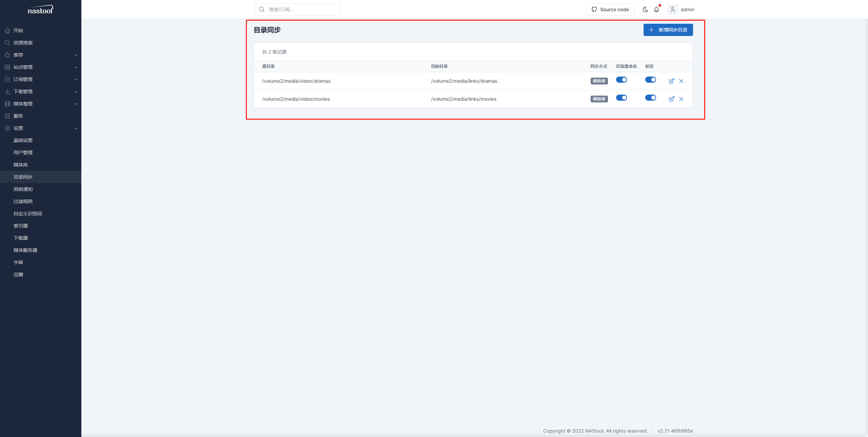The height and width of the screenshot is (437, 868).
Task: Edit the movies sync directory row
Action: coord(671,99)
